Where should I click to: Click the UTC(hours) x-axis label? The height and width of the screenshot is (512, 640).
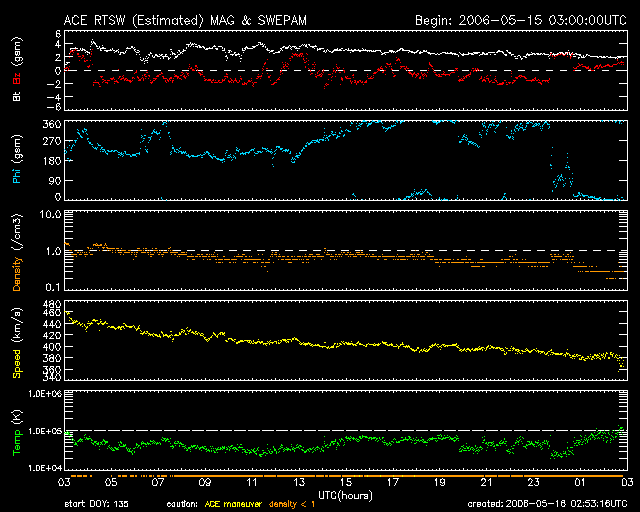346,496
